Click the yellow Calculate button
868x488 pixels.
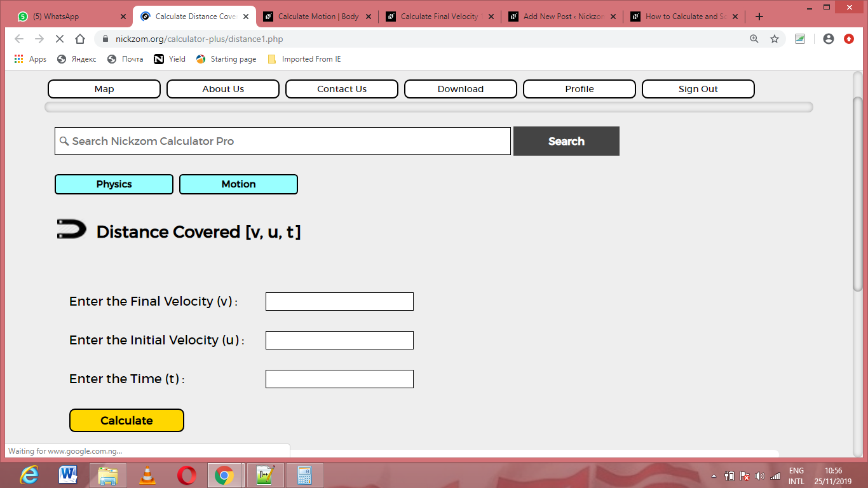click(126, 421)
